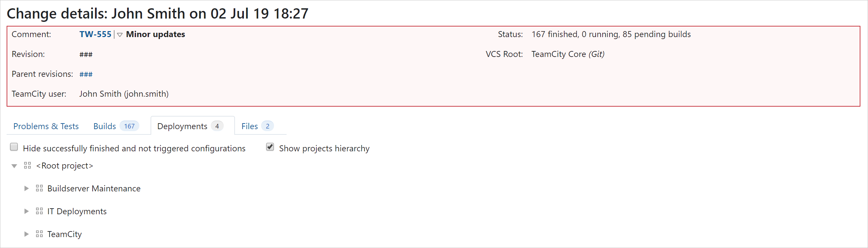Collapse the Root project tree node

coord(14,166)
